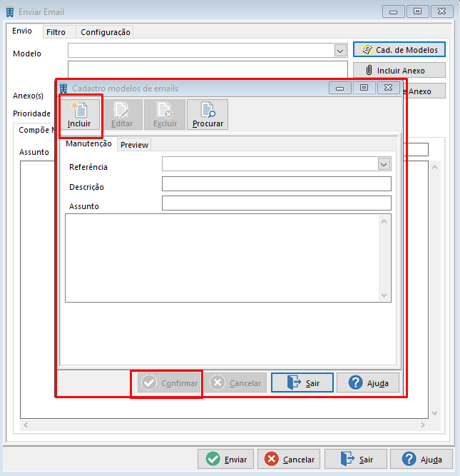Open Ajuda in Cadastro modelos dialog

368,383
